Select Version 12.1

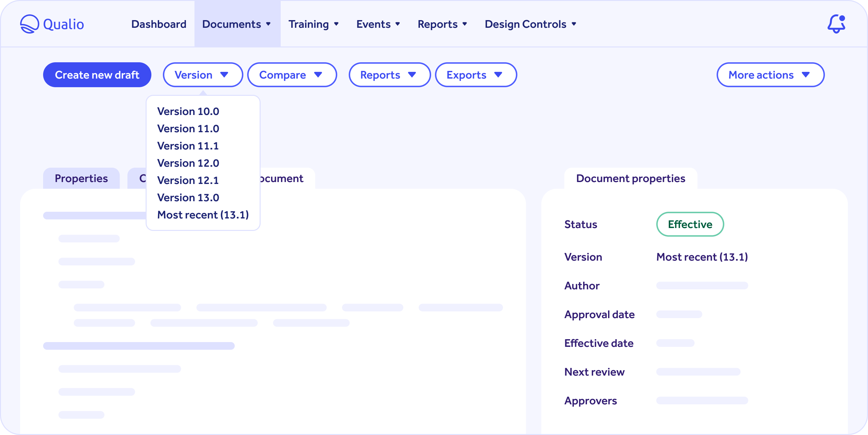coord(188,180)
